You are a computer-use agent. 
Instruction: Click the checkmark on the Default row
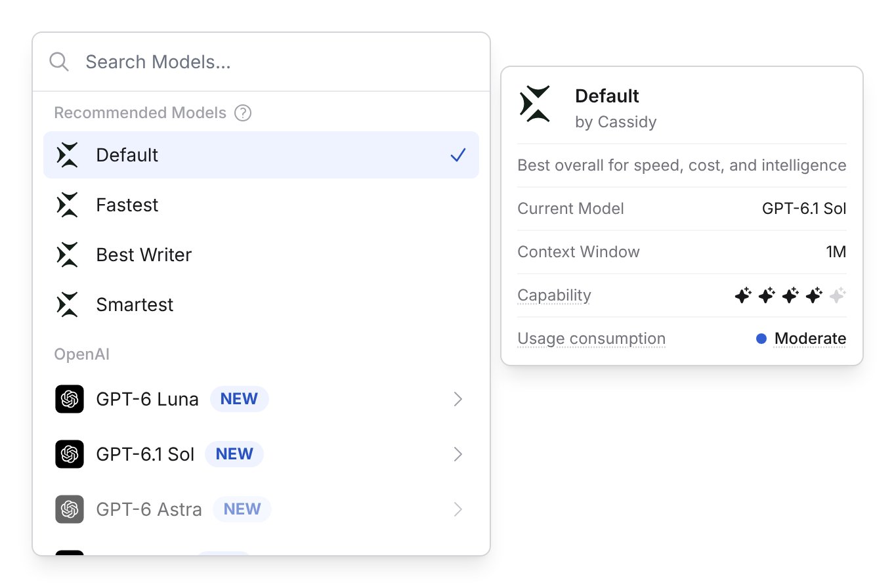point(458,155)
